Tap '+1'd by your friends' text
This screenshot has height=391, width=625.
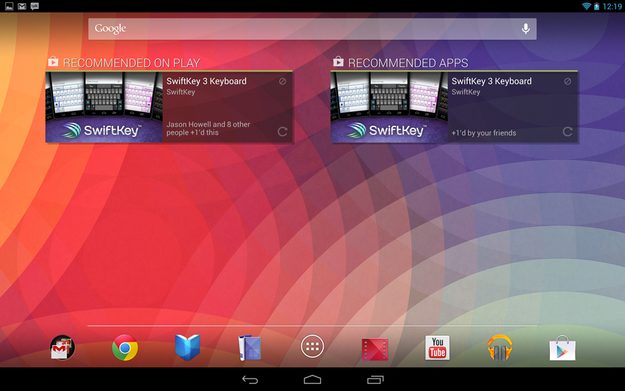483,133
